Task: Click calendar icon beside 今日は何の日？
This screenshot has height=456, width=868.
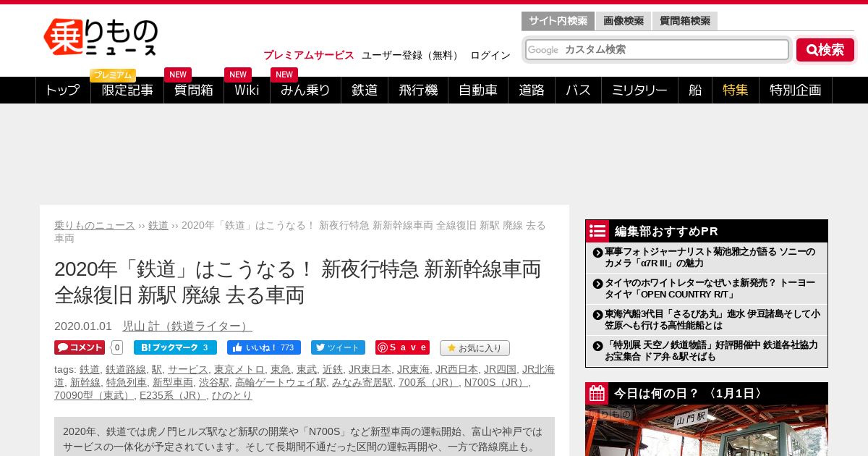Action: pos(597,394)
